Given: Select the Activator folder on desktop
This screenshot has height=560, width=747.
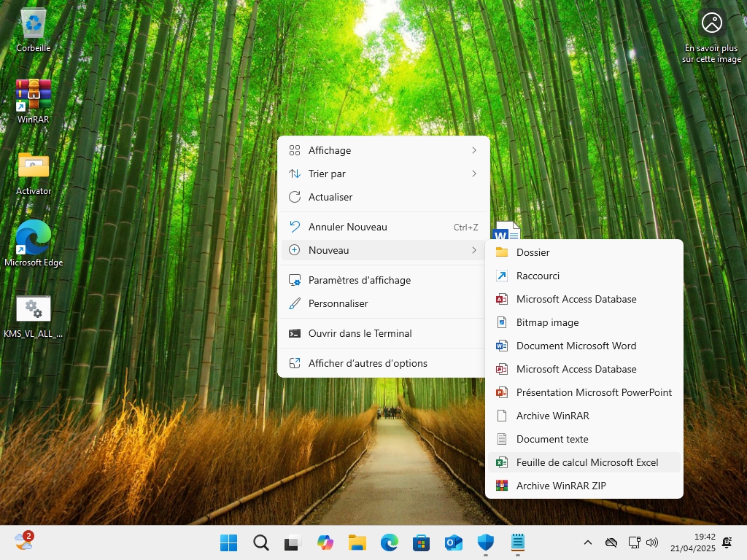Looking at the screenshot, I should pyautogui.click(x=34, y=171).
